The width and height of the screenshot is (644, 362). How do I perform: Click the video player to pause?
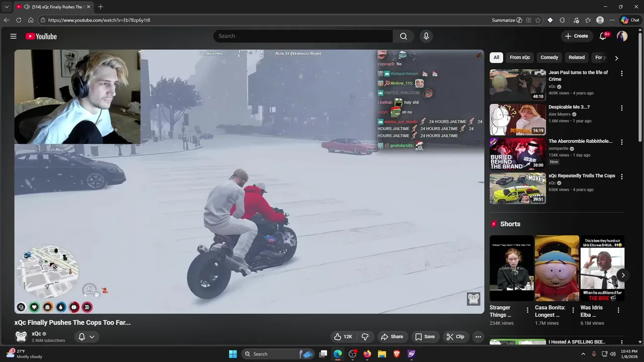point(249,182)
